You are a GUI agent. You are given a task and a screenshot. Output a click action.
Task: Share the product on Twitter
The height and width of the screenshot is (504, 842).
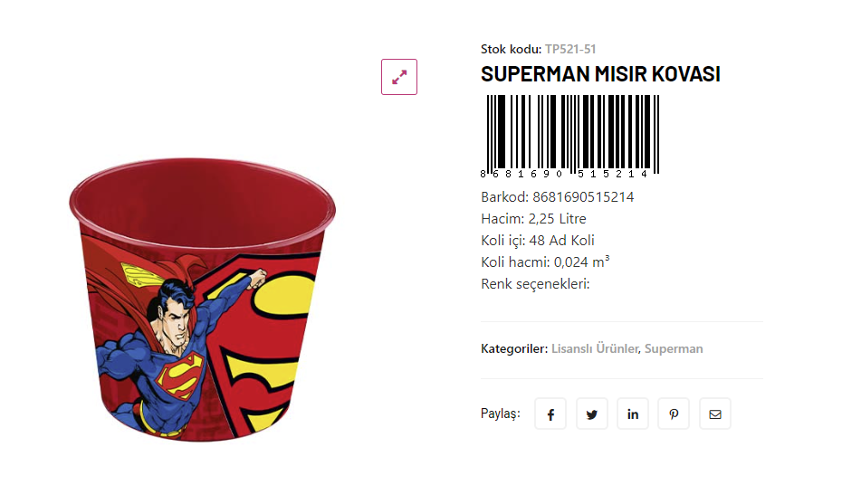point(592,414)
